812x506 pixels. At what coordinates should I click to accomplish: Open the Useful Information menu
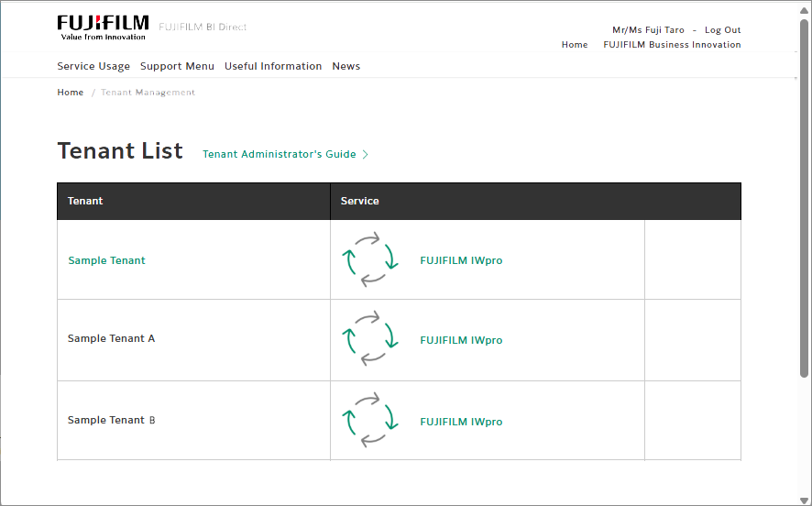tap(273, 66)
